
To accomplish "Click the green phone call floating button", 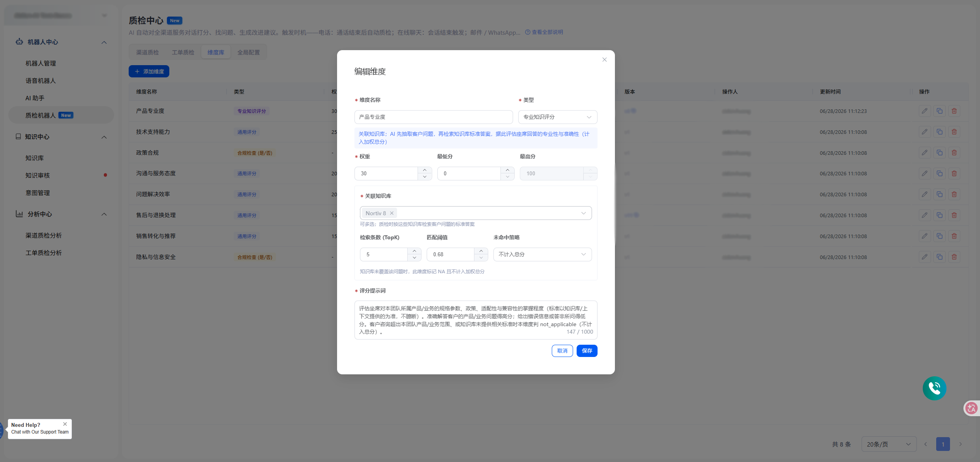I will [x=934, y=388].
